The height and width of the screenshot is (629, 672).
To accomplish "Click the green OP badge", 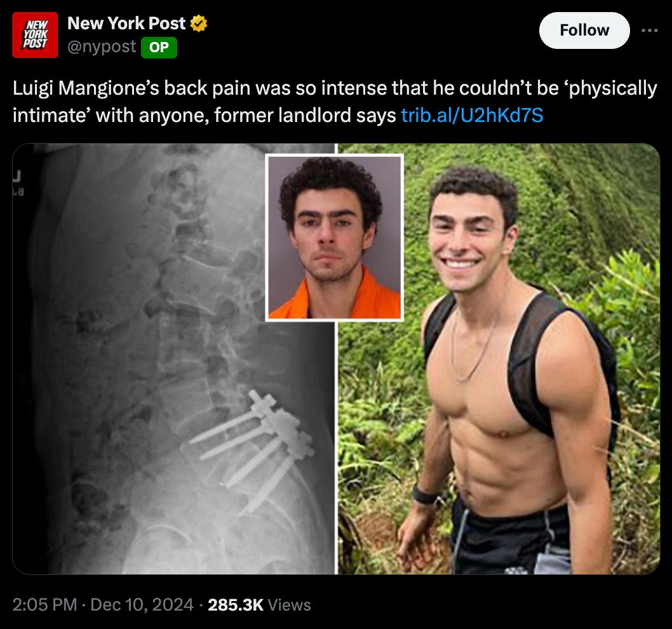I will [159, 47].
